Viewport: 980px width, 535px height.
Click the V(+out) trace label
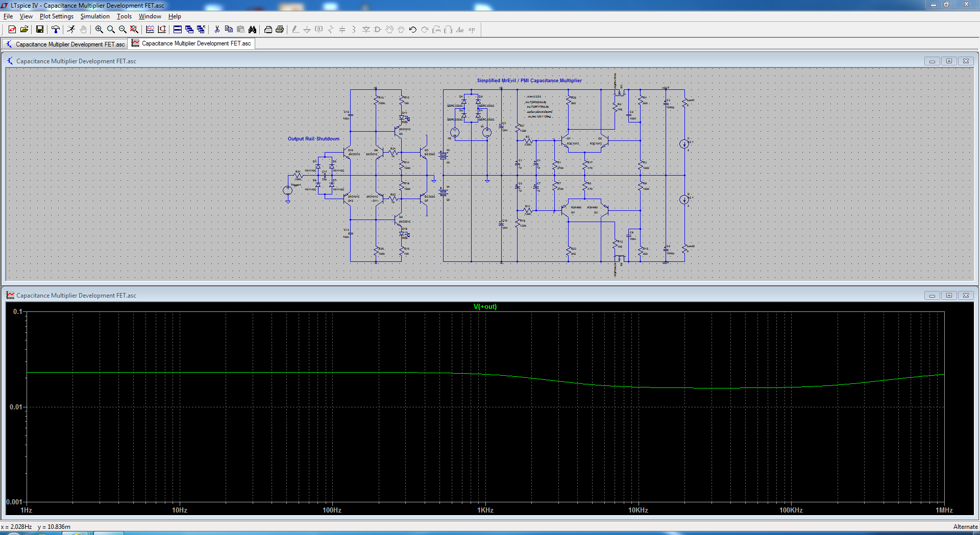pyautogui.click(x=485, y=307)
